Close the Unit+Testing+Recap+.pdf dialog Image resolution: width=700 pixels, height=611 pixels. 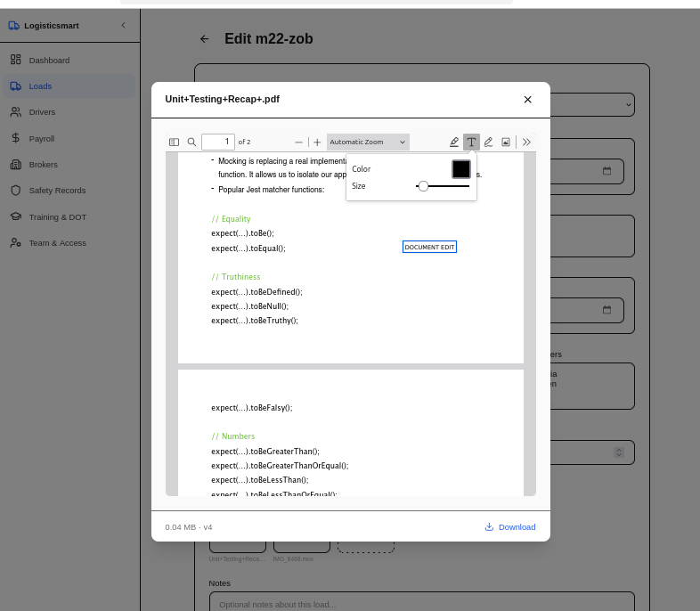coord(528,100)
